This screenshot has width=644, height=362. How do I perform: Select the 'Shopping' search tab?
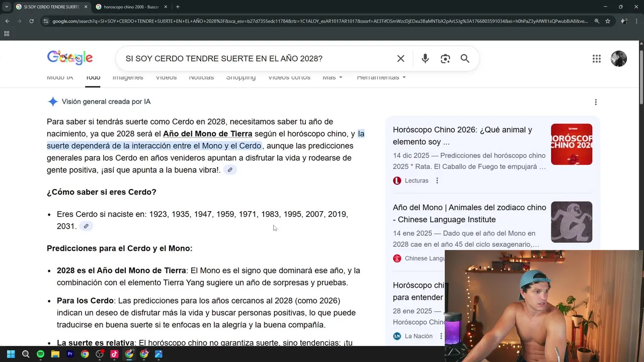(x=240, y=77)
